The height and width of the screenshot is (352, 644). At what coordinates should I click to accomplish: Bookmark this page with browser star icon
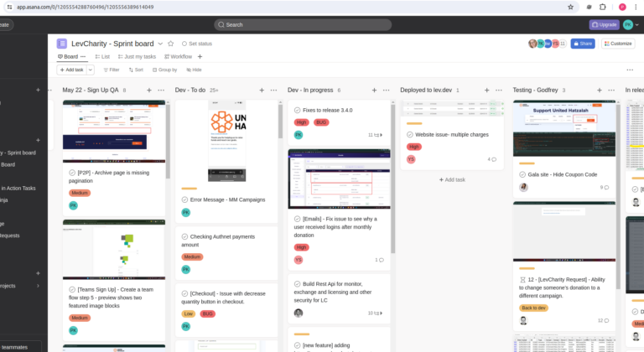tap(570, 7)
